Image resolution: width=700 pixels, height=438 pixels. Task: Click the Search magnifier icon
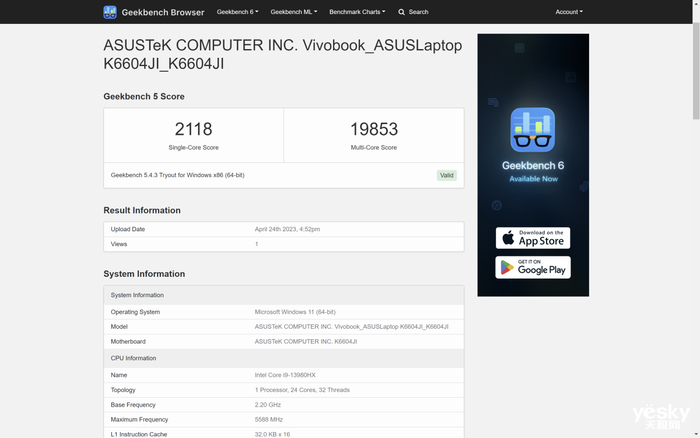(401, 12)
